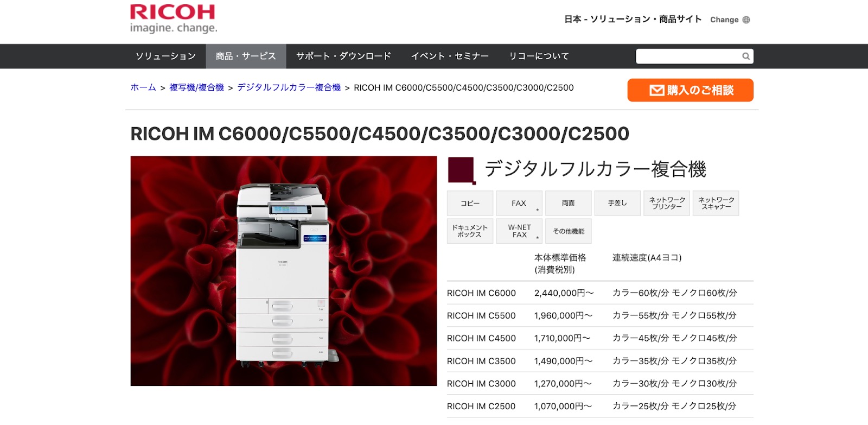The height and width of the screenshot is (425, 868).
Task: Open the リコーについて menu
Action: (x=539, y=56)
